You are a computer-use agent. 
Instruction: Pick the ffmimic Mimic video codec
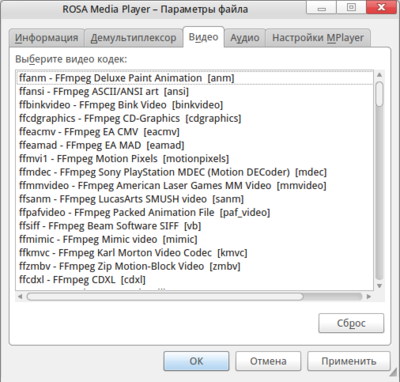click(195, 239)
